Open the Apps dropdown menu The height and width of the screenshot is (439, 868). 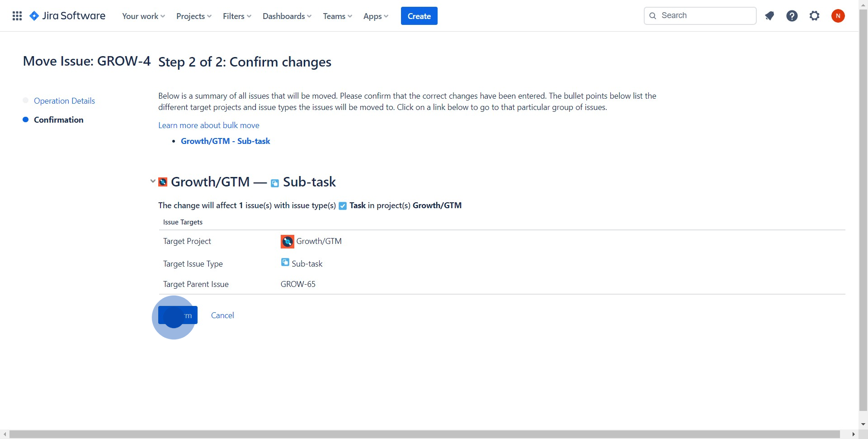[x=376, y=16]
